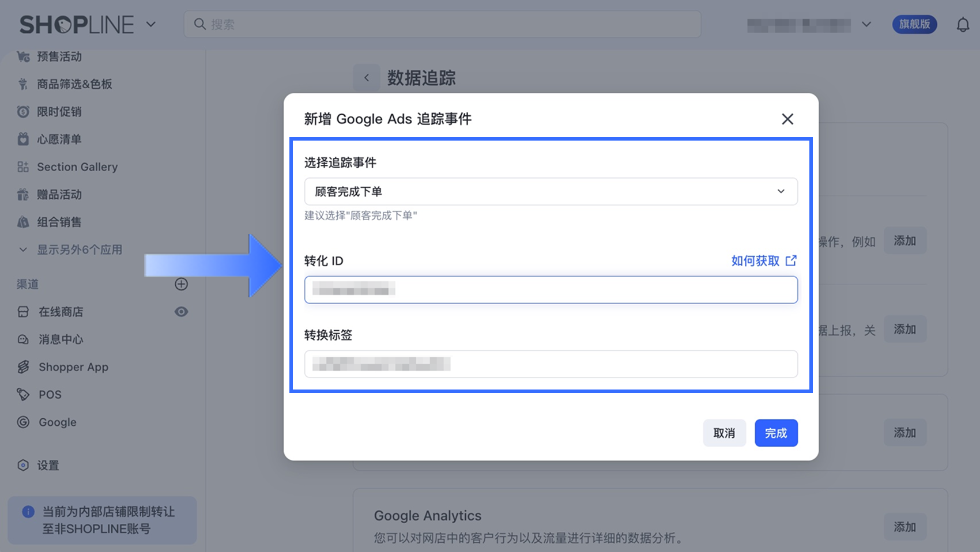The width and height of the screenshot is (980, 552).
Task: Open 组合销售 in the sidebar
Action: (59, 222)
